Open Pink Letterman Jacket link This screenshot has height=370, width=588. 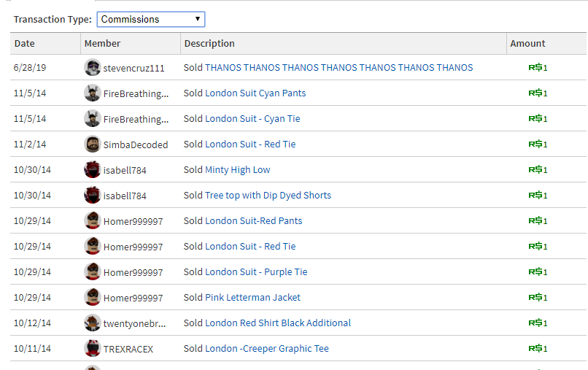click(252, 298)
